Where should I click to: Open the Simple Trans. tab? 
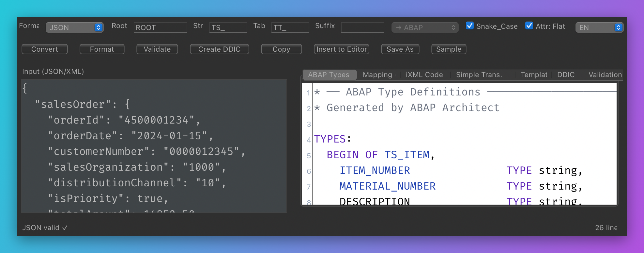tap(479, 75)
